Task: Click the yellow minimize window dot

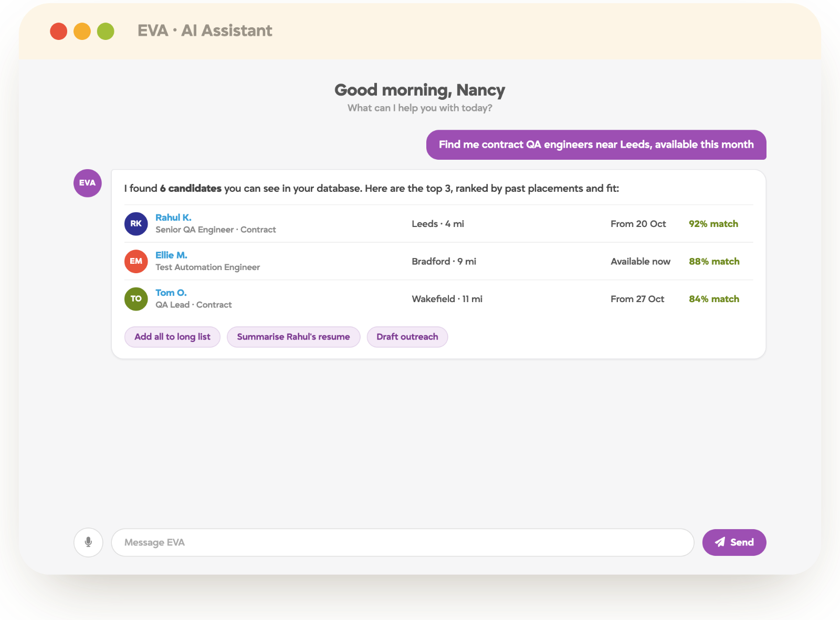Action: (82, 31)
